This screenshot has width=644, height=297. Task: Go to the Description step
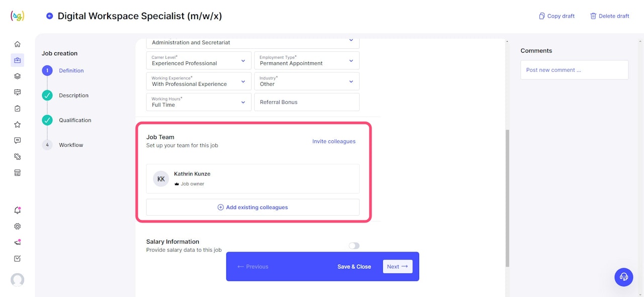tap(73, 95)
